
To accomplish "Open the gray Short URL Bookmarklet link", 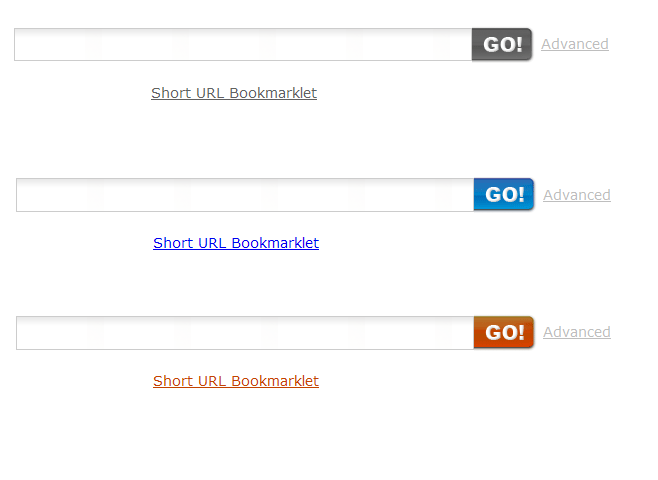I will tap(234, 93).
